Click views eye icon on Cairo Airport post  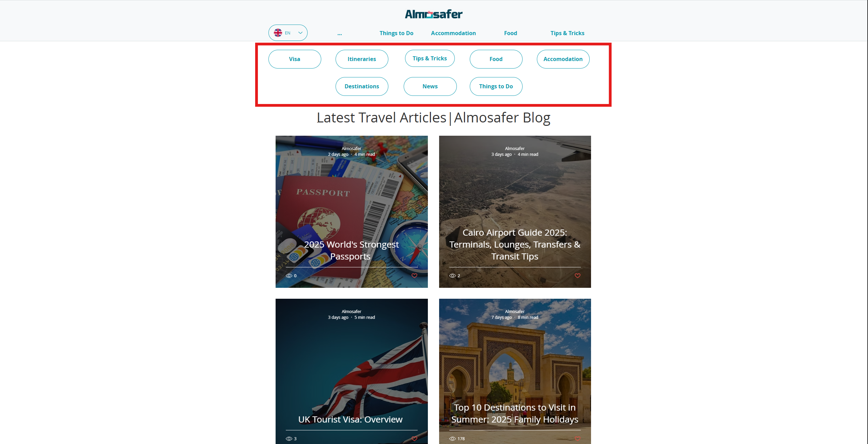[452, 276]
